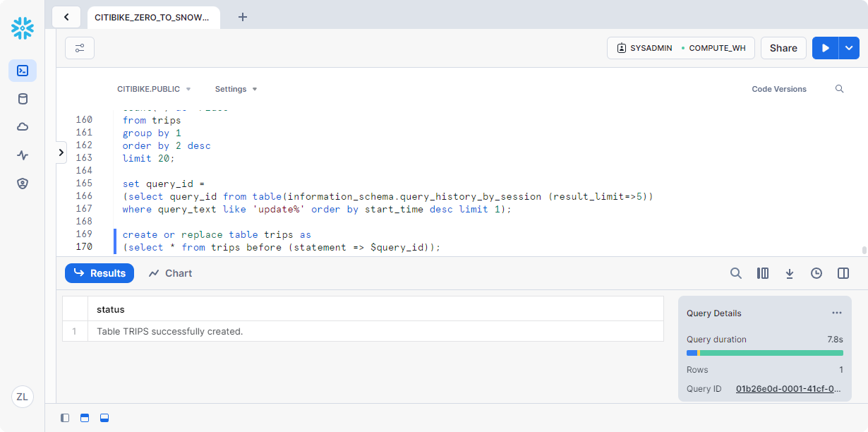Open the Data database icon in sidebar

(x=23, y=99)
